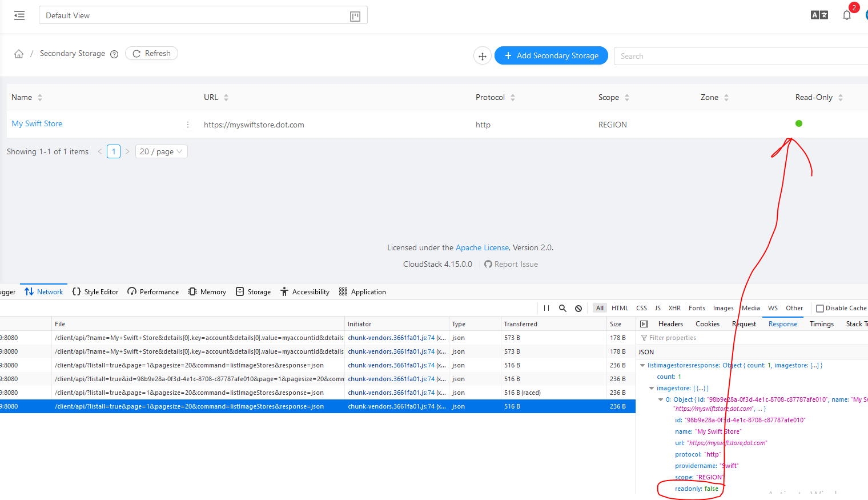Image resolution: width=868 pixels, height=500 pixels.
Task: Sort by Scope column
Action: pos(627,98)
